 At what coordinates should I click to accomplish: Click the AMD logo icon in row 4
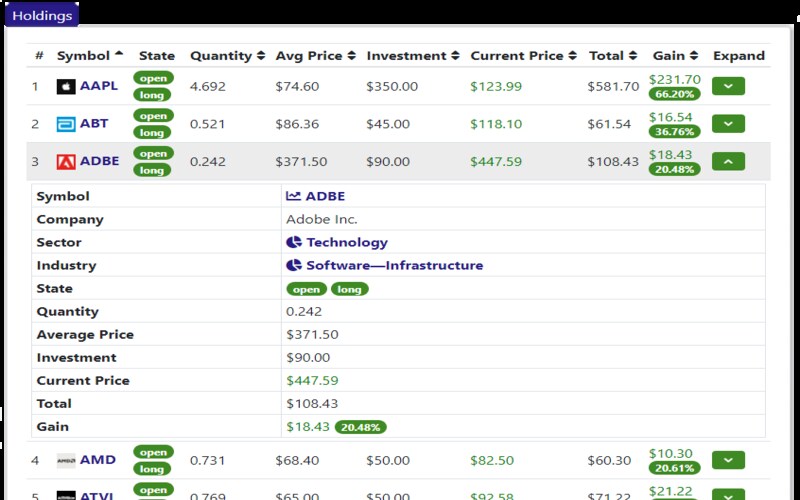coord(66,460)
